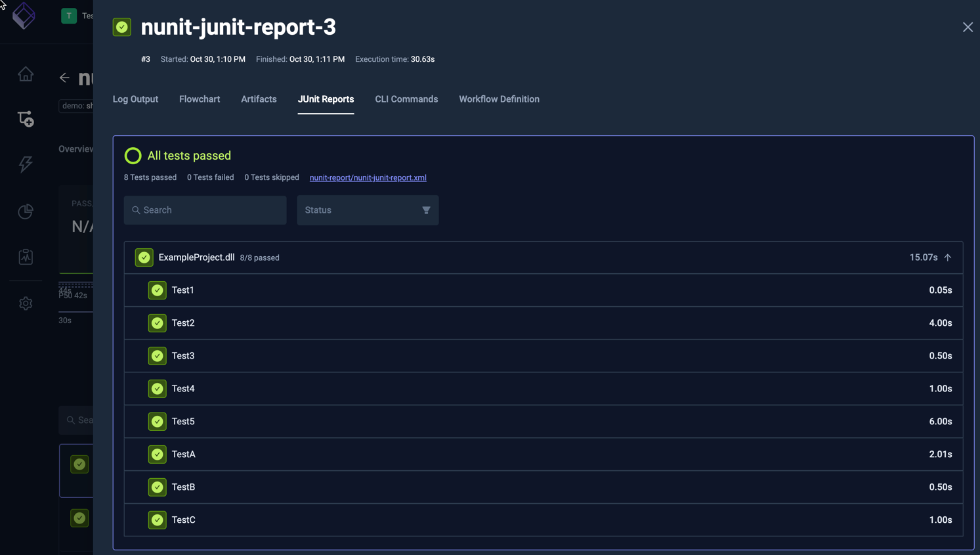Click the funnel icon in the Status filter
Viewport: 980px width, 555px height.
(426, 210)
